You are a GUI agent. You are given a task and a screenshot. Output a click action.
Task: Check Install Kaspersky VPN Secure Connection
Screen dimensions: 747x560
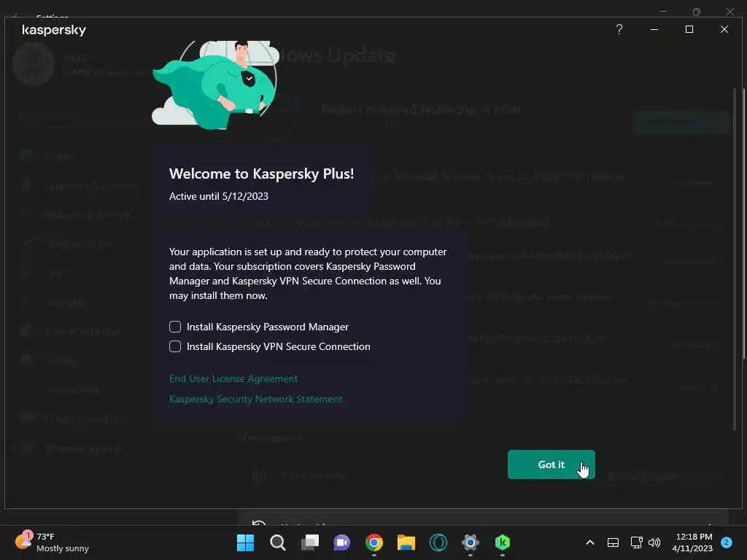click(175, 346)
